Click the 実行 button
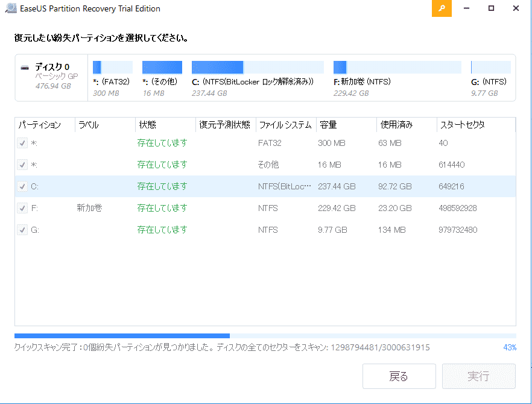Image resolution: width=532 pixels, height=404 pixels. click(x=478, y=376)
